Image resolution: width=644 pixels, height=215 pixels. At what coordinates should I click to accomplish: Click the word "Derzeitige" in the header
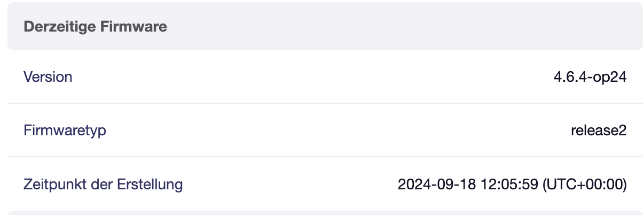click(60, 27)
